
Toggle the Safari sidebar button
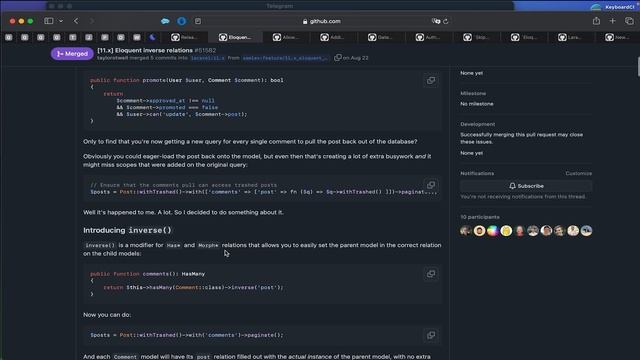click(49, 21)
